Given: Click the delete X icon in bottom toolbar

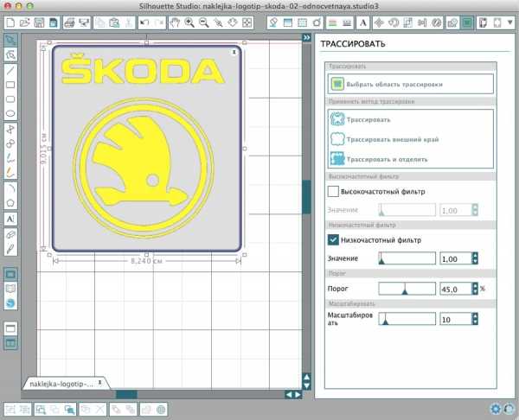Looking at the screenshot, I should 100,410.
